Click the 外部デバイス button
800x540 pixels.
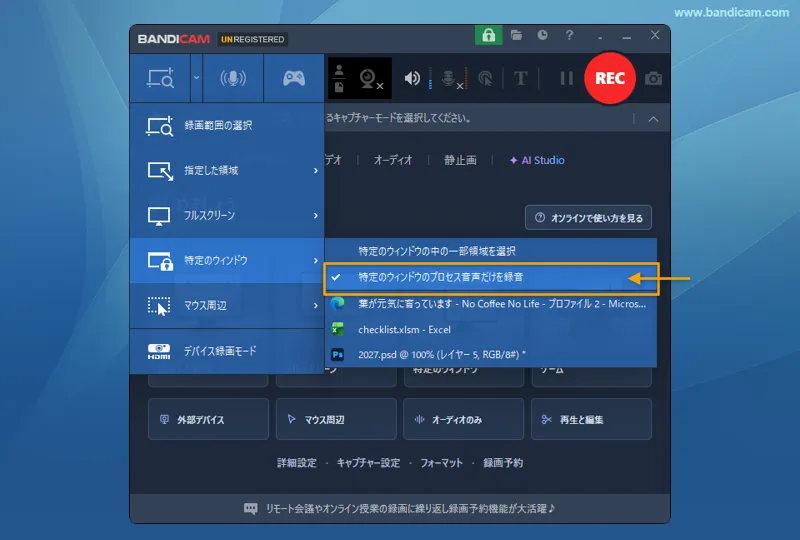(x=208, y=420)
